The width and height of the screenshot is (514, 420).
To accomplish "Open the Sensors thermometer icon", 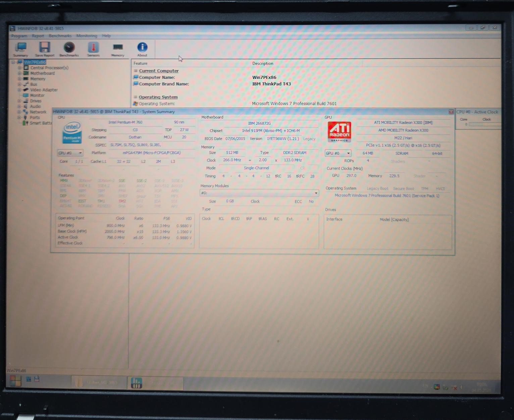I will coord(93,47).
